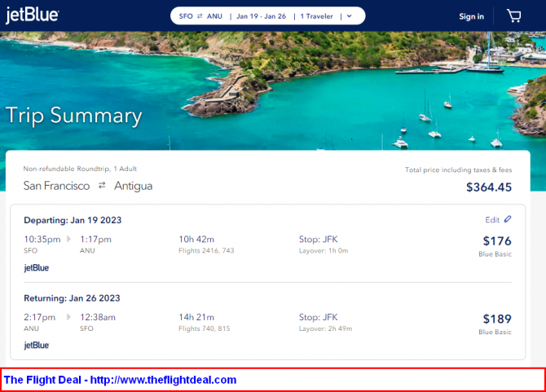Click the 14h 21m duration
This screenshot has height=392, width=546.
pos(196,318)
